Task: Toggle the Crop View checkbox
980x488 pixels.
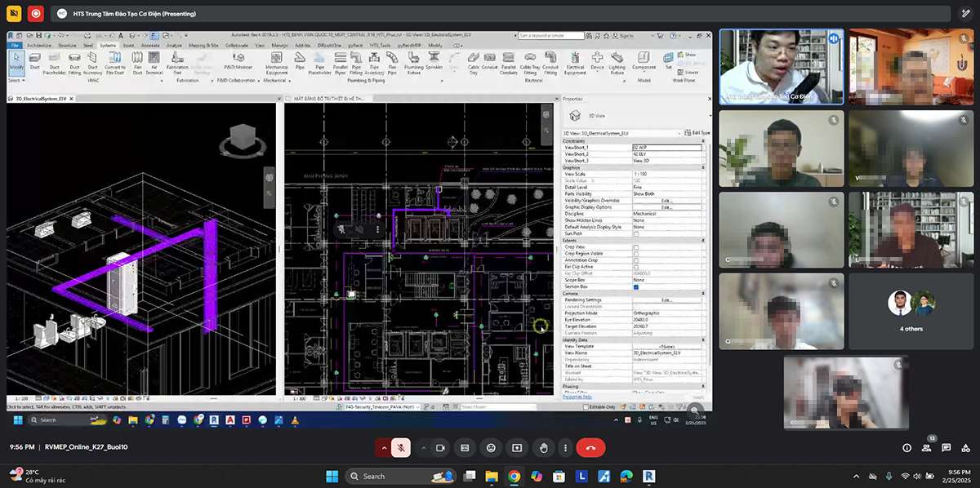Action: [636, 247]
